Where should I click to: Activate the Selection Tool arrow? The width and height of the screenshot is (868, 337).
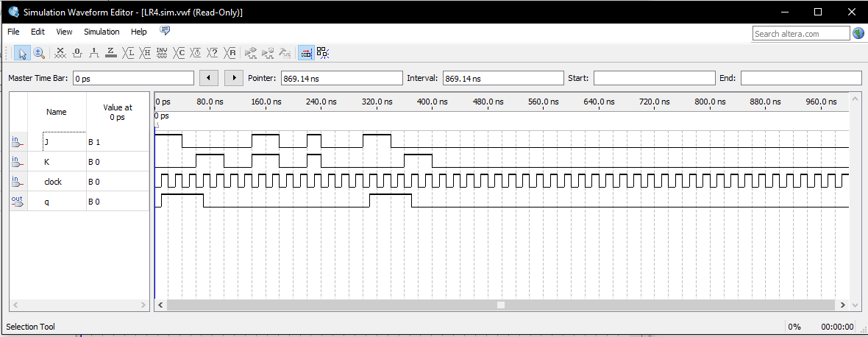pos(22,53)
